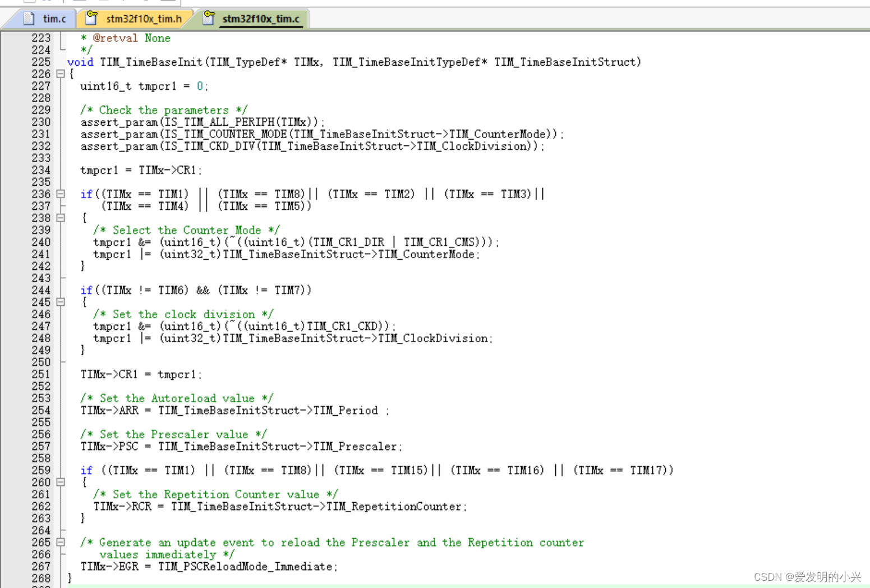The width and height of the screenshot is (870, 588).
Task: Collapse the block at line 260
Action: coord(61,483)
